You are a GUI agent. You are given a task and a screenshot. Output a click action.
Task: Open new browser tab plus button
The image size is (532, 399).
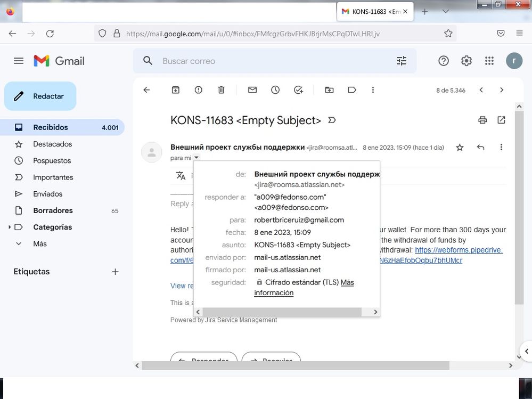(x=424, y=12)
